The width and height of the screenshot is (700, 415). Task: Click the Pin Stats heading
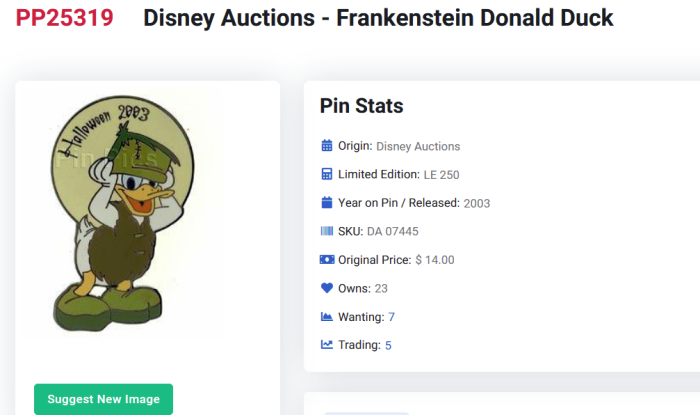(x=361, y=106)
